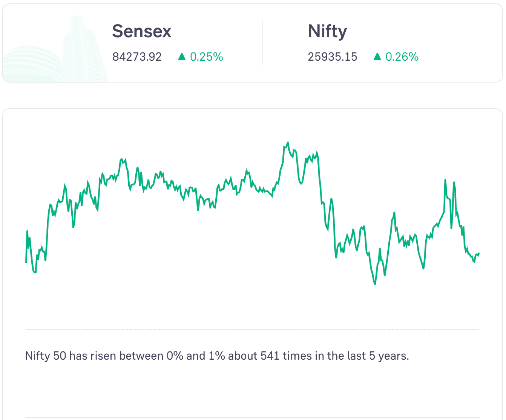Open the Nifty index heading

tap(327, 31)
